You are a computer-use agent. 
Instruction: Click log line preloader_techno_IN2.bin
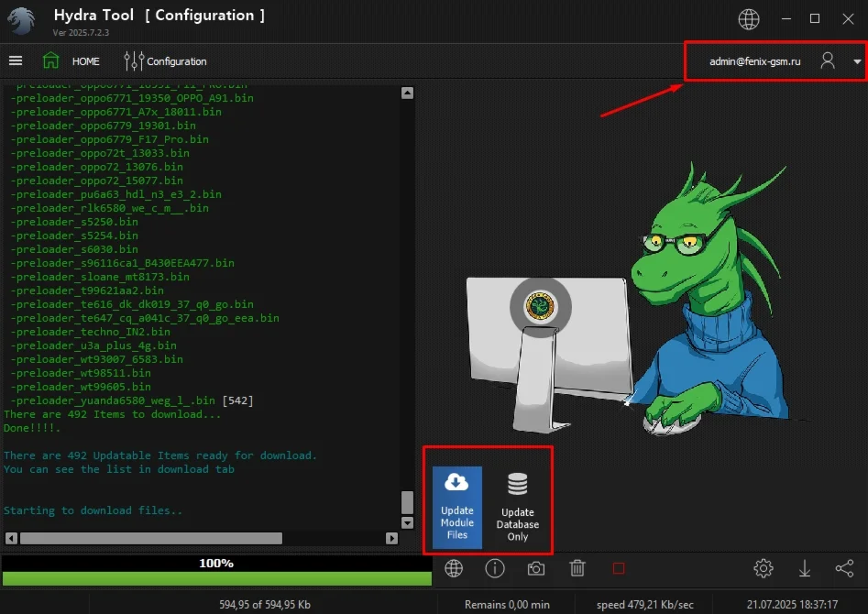[90, 332]
